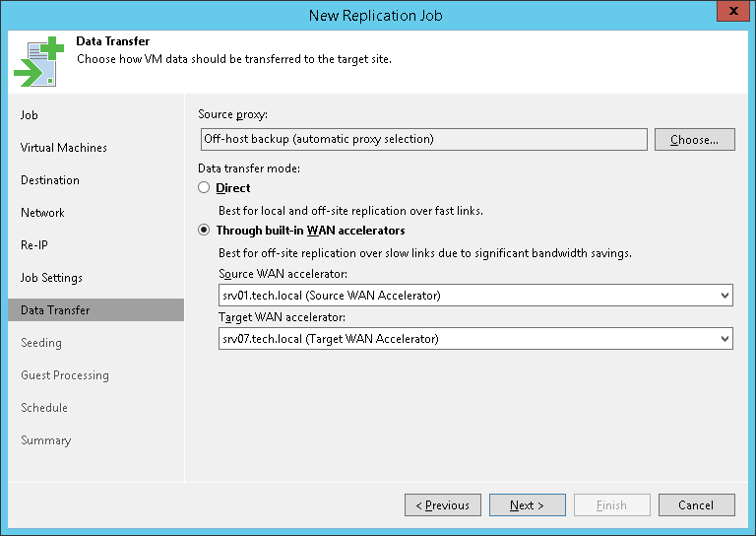Select Through built-in WAN accelerators option
Screen dimensions: 756x536
click(204, 231)
